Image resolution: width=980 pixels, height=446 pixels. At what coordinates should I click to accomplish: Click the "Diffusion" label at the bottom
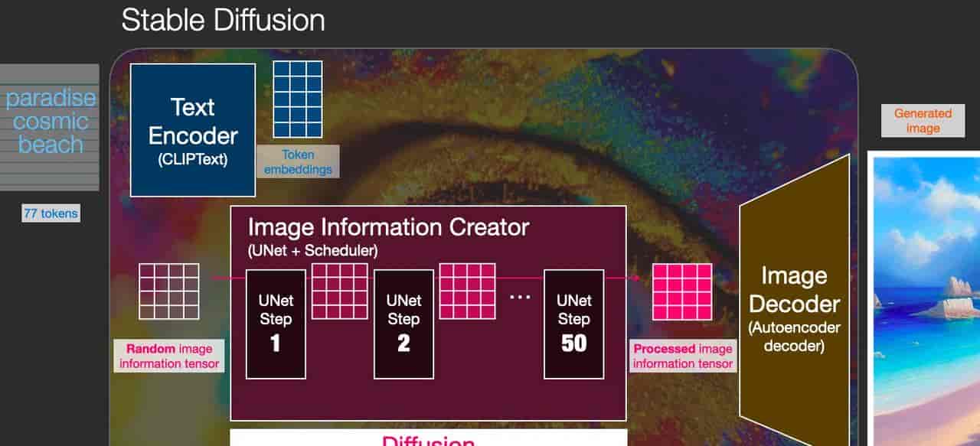[429, 440]
